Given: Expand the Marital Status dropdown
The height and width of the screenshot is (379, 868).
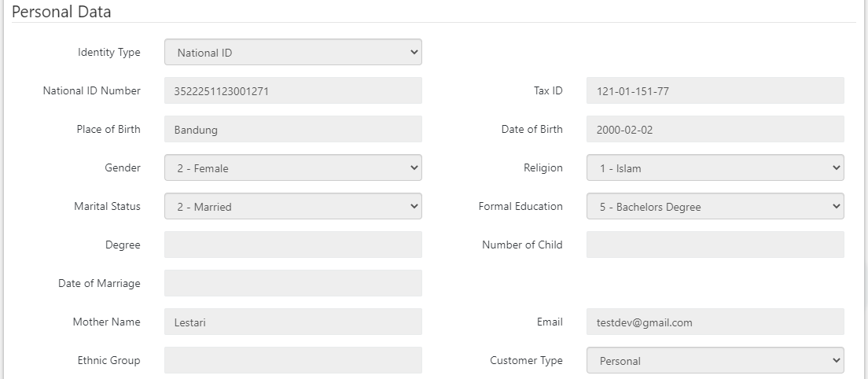Looking at the screenshot, I should coord(292,207).
